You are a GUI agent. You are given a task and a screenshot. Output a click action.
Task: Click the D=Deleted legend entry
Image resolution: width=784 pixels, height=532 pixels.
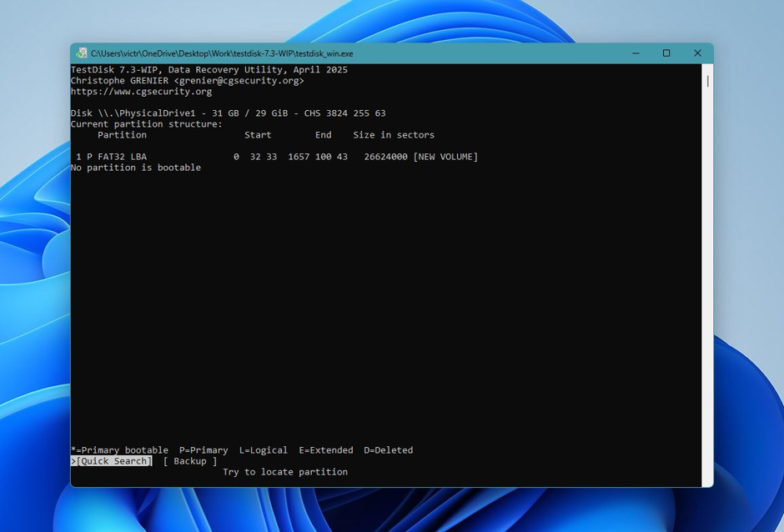click(389, 450)
